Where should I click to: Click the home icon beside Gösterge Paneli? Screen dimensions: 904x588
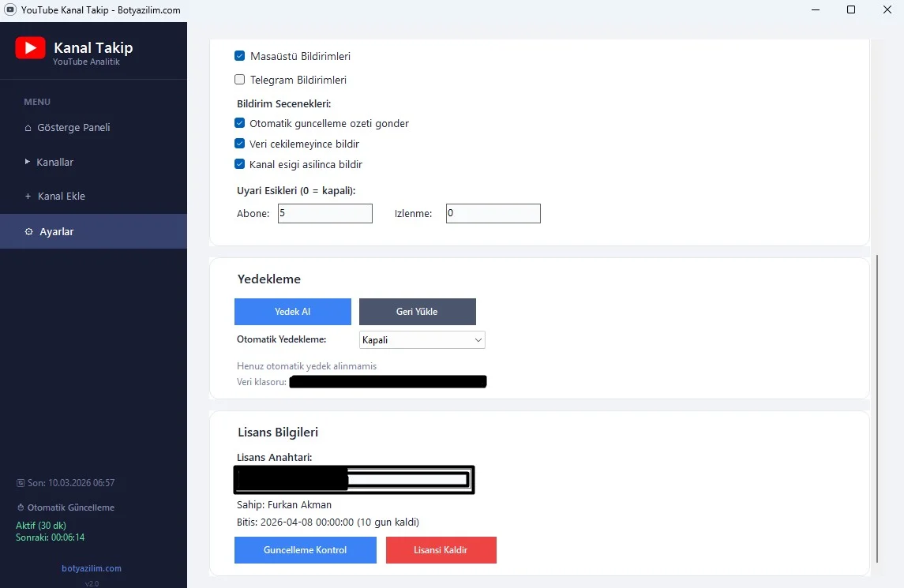coord(28,128)
